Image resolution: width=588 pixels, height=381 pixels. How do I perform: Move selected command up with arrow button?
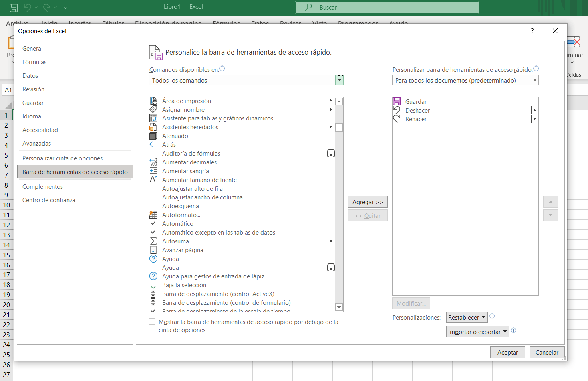click(550, 202)
